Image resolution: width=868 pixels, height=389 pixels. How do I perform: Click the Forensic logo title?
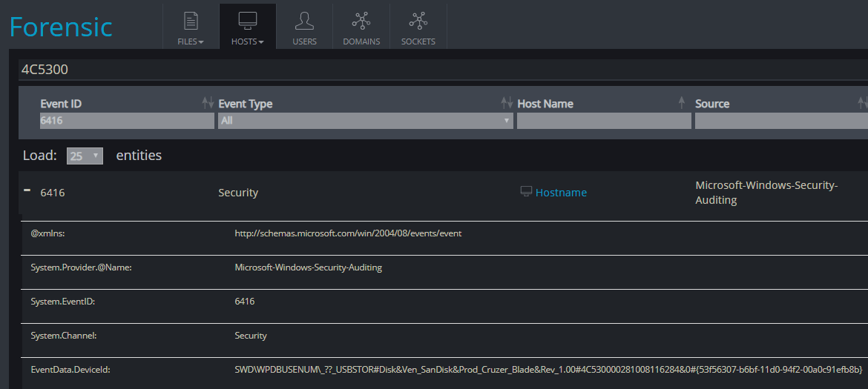[x=61, y=27]
